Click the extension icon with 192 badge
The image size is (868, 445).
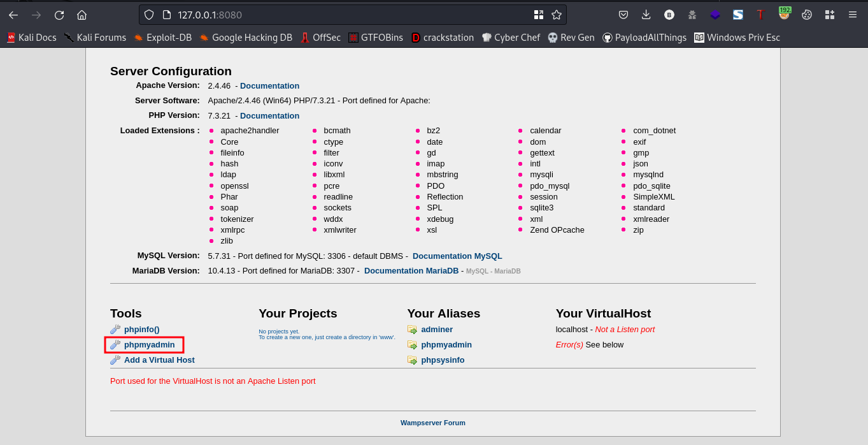click(x=784, y=13)
